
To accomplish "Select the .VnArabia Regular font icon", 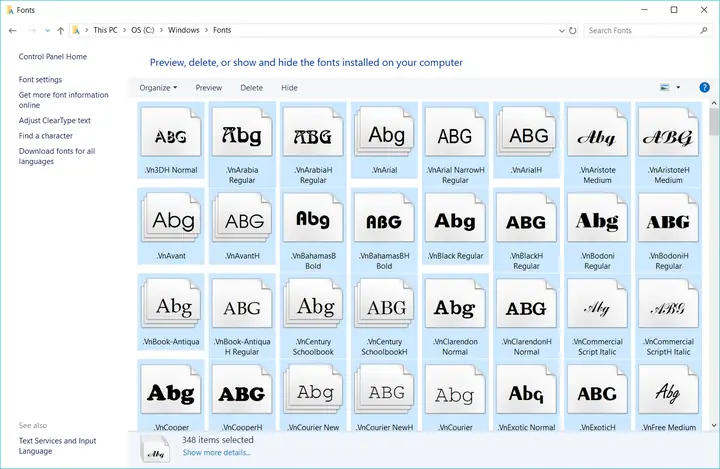I will (242, 132).
